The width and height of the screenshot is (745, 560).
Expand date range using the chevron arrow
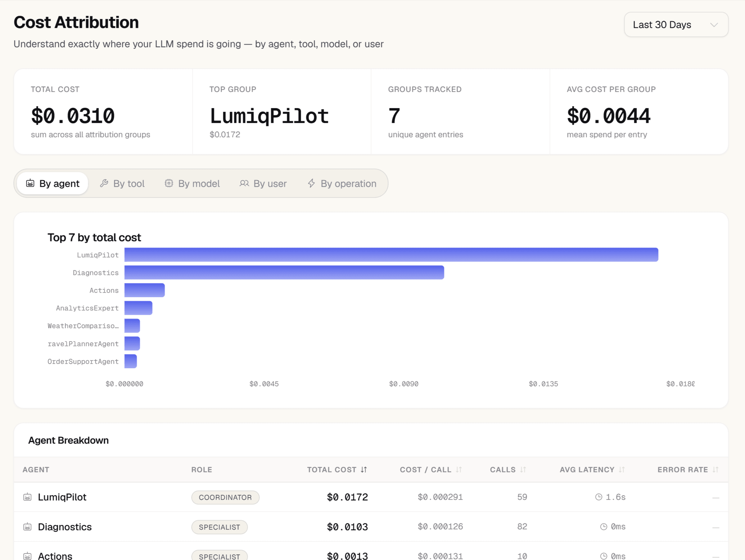(x=714, y=25)
